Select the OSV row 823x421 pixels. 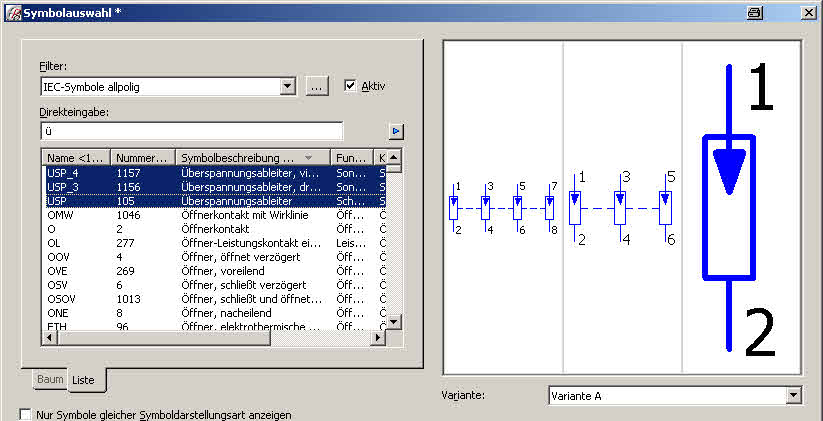coord(214,285)
